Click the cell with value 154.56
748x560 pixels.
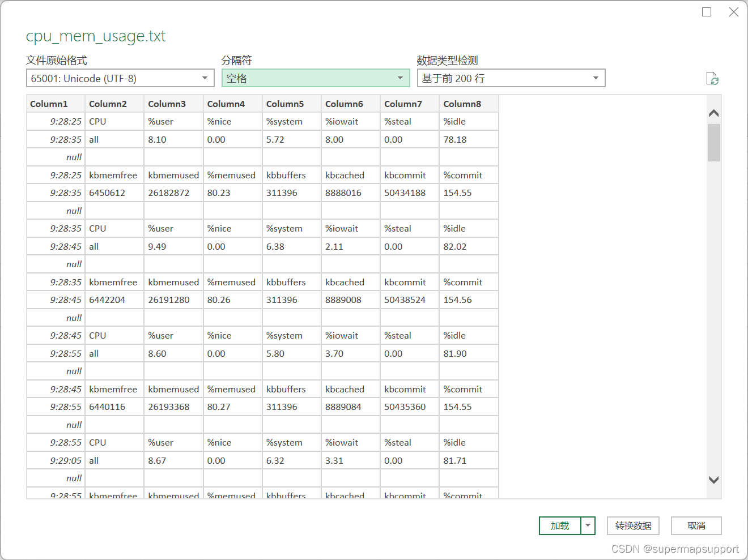click(x=469, y=300)
